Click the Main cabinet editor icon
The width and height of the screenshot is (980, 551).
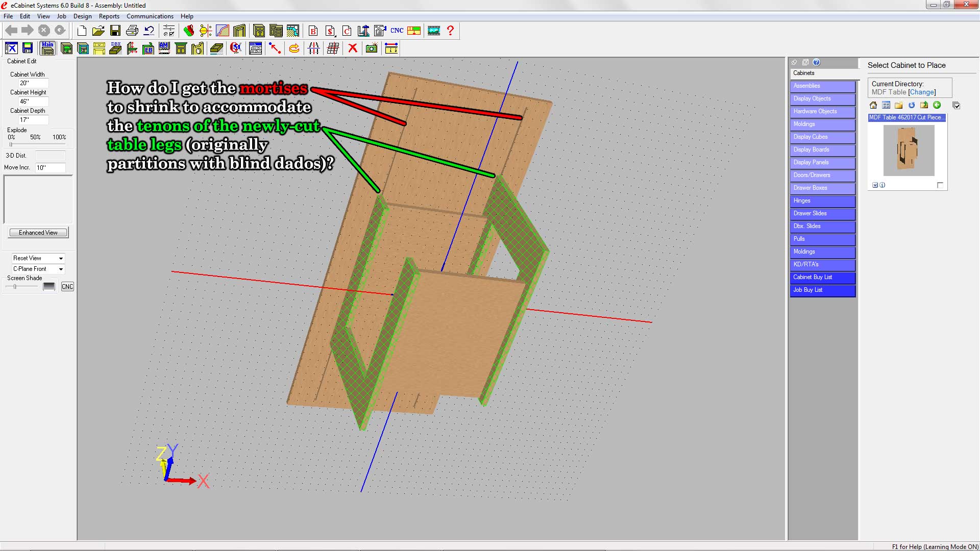[x=47, y=48]
